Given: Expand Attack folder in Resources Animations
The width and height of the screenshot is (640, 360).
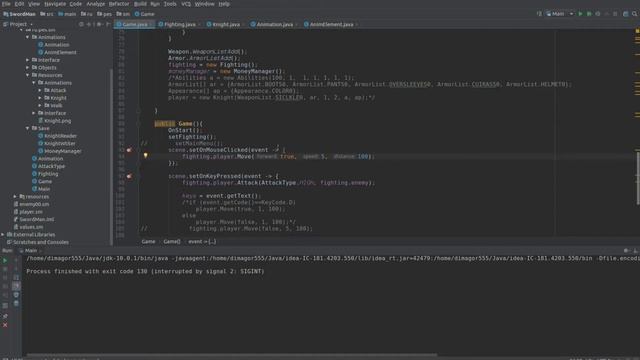Looking at the screenshot, I should click(x=40, y=90).
